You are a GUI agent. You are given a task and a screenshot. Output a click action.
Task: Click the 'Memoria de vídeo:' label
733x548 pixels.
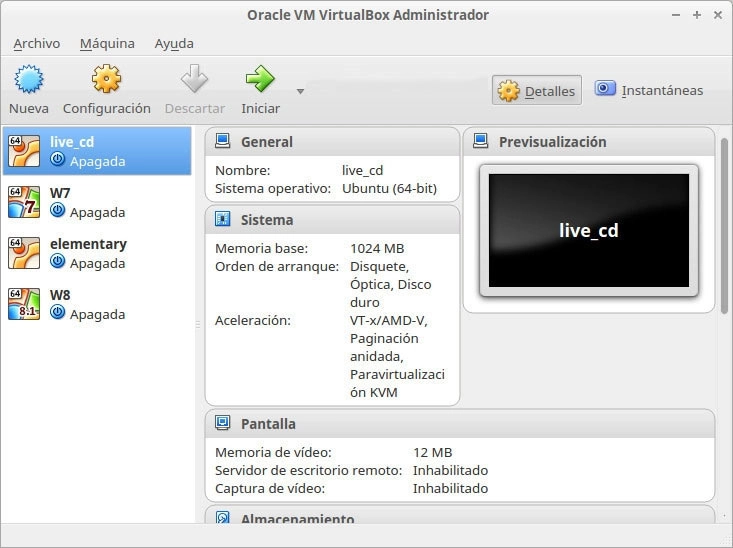273,453
